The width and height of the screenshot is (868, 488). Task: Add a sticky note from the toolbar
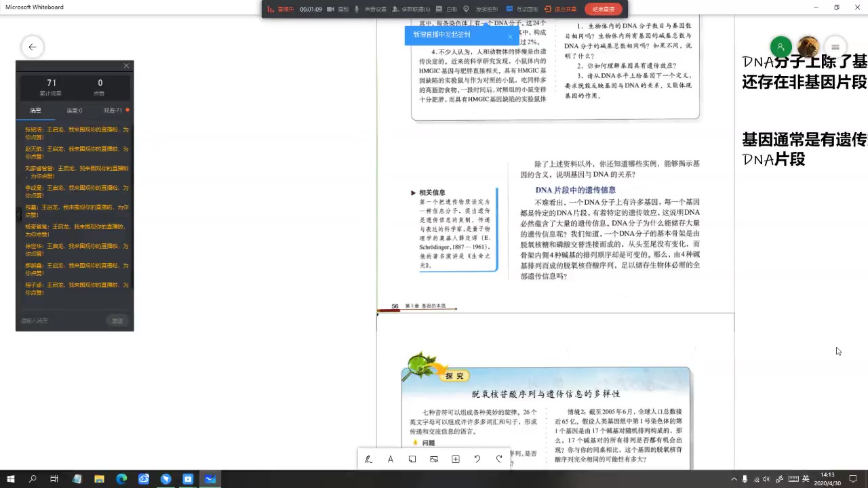click(412, 459)
